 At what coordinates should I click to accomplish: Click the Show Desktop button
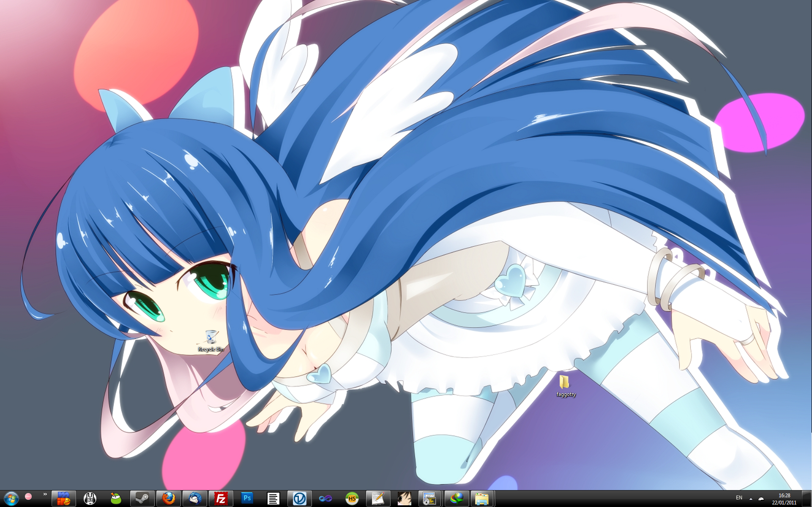[x=807, y=499]
